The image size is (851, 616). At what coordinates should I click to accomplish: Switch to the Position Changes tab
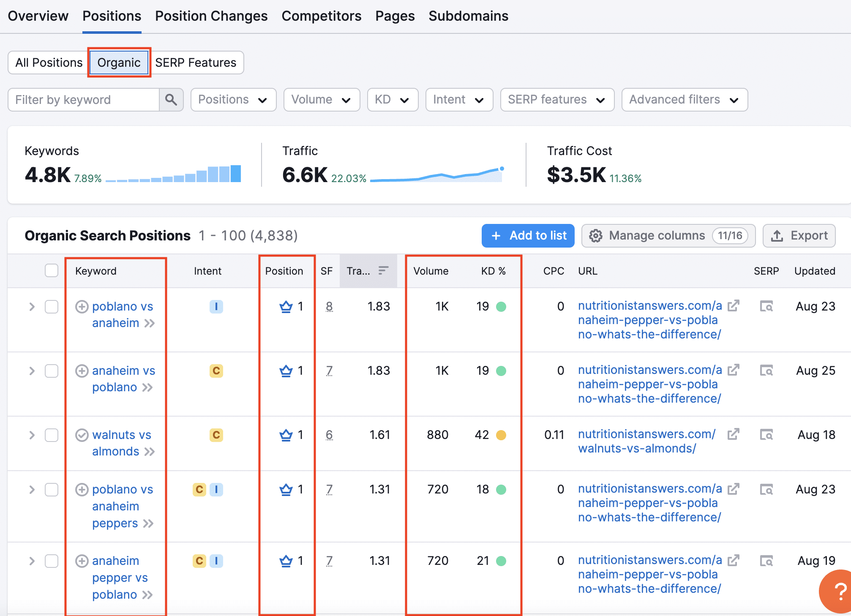coord(211,16)
